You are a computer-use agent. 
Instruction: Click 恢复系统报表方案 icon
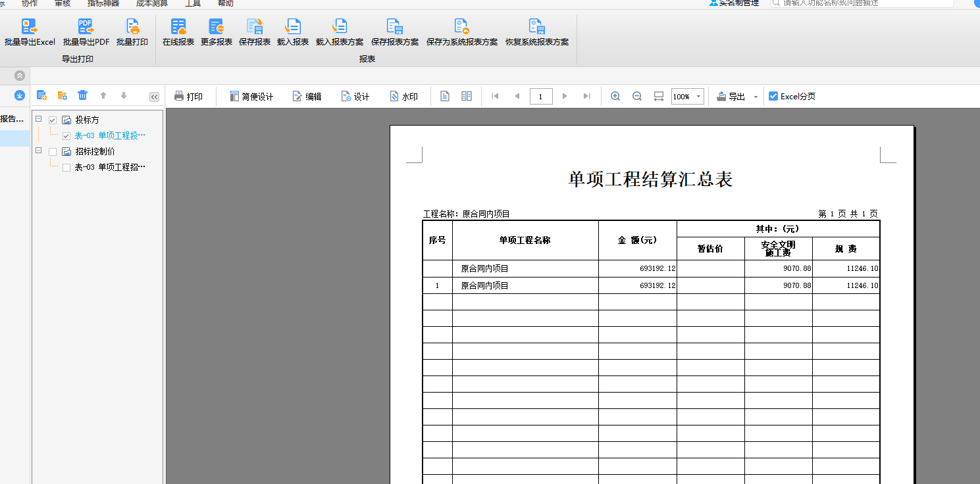click(x=537, y=26)
